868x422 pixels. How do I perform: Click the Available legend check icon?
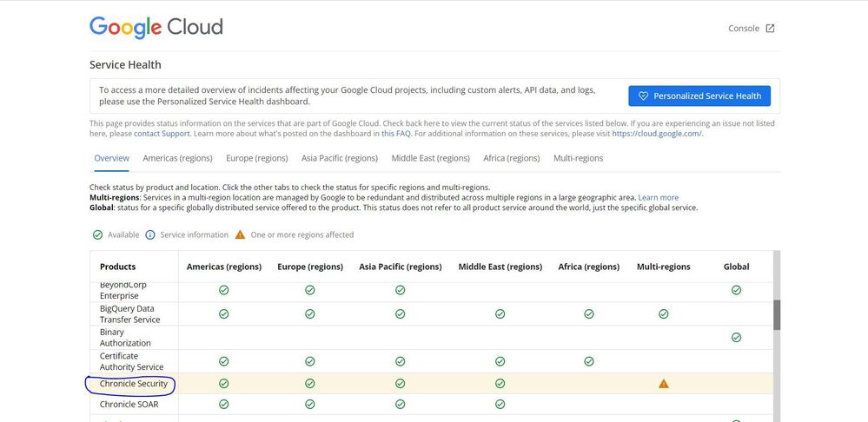click(97, 235)
